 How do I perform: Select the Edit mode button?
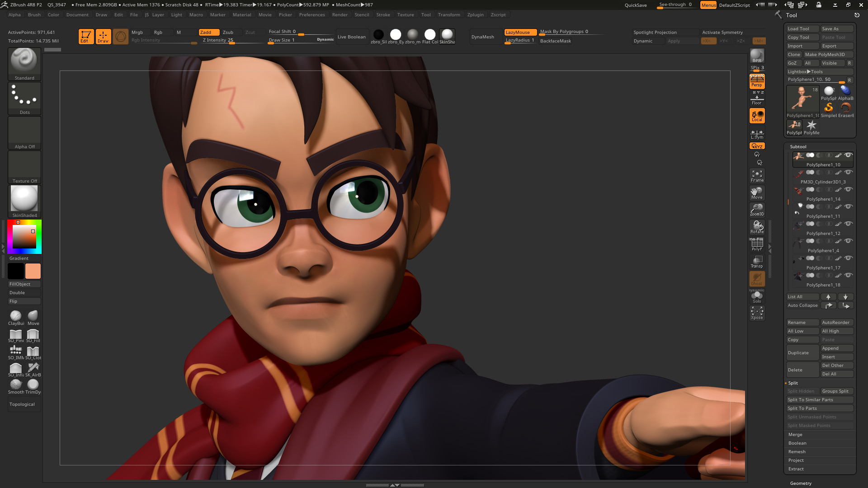pos(86,37)
